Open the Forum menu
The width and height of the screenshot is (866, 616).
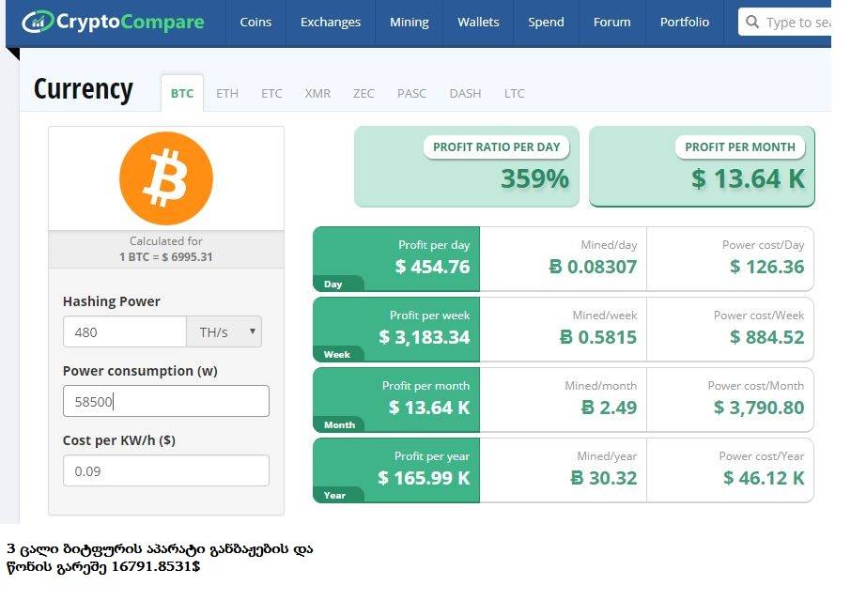pos(612,23)
